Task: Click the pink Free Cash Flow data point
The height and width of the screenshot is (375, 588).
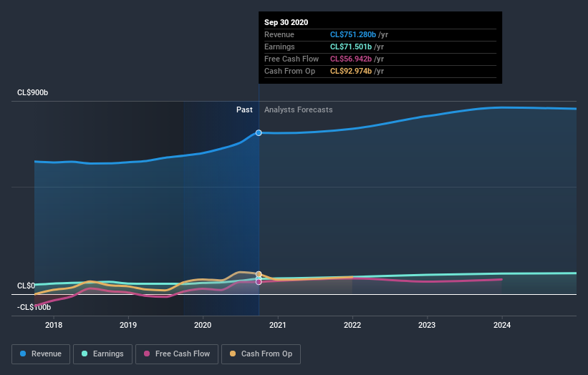Action: click(259, 282)
